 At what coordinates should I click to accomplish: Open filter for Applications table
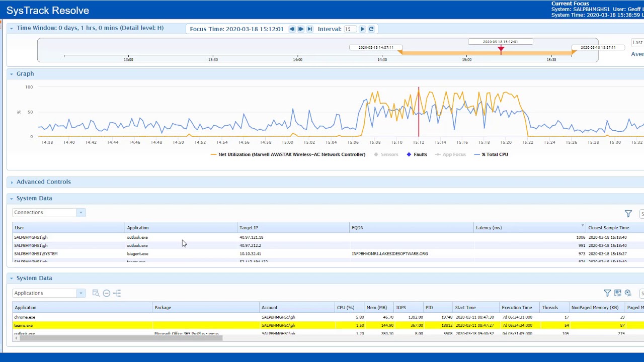pyautogui.click(x=607, y=293)
